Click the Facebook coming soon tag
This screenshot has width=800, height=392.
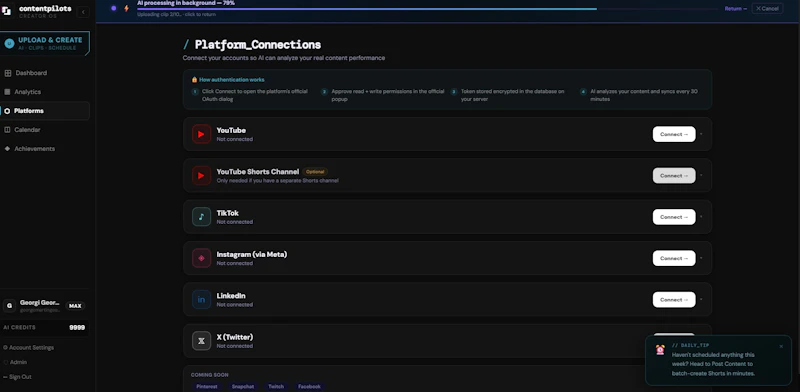309,387
